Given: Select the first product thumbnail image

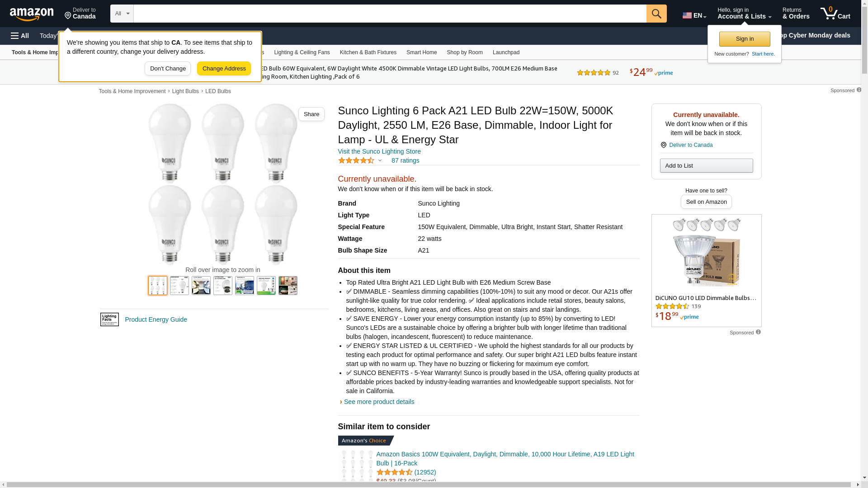Looking at the screenshot, I should coord(158,286).
